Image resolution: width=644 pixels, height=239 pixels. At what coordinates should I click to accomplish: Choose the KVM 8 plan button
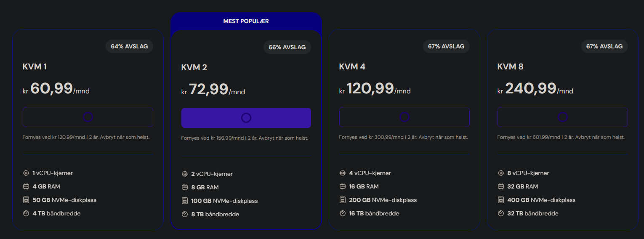(562, 117)
